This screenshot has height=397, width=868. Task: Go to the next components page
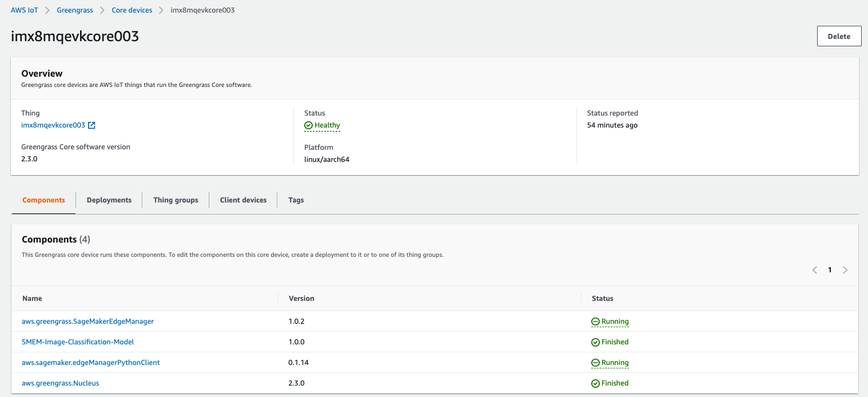point(845,270)
